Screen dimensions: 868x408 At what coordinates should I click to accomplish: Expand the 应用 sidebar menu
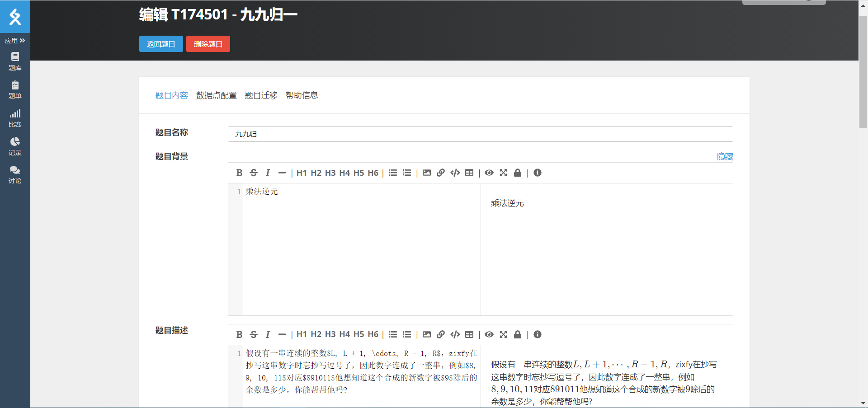[15, 41]
